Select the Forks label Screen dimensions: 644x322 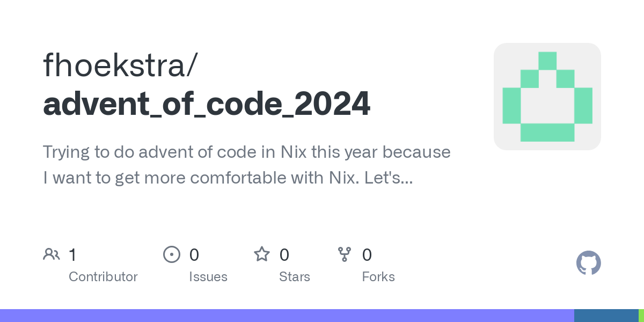click(378, 277)
